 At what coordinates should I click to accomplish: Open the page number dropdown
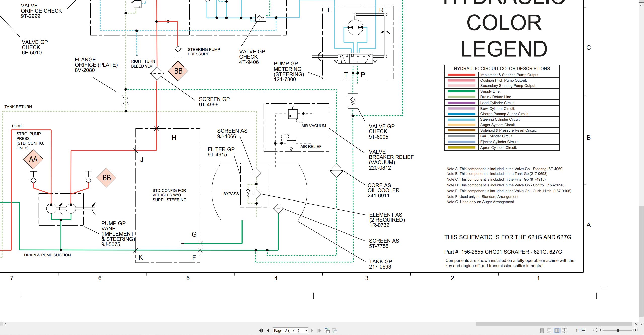coord(306,331)
